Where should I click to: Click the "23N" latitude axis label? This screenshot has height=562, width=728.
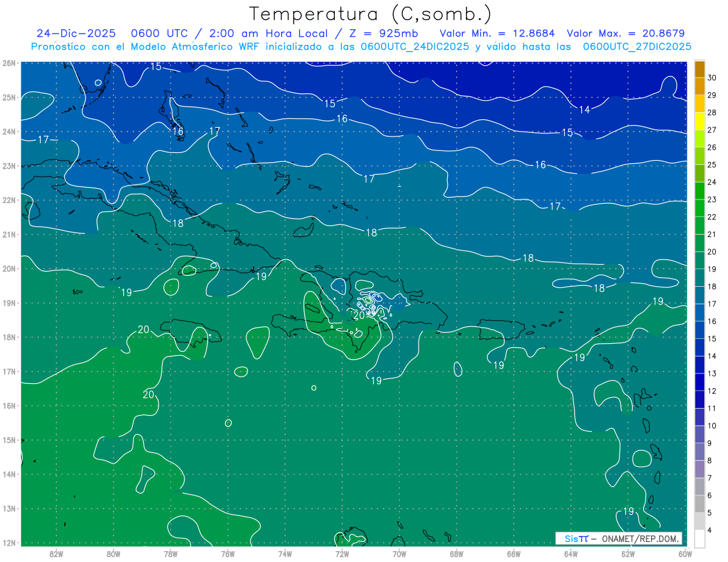(8, 166)
